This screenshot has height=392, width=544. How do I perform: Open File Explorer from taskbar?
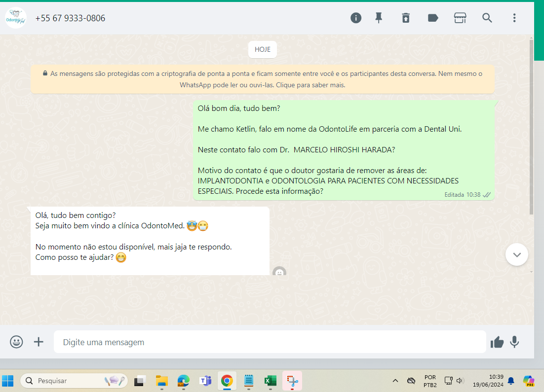162,381
